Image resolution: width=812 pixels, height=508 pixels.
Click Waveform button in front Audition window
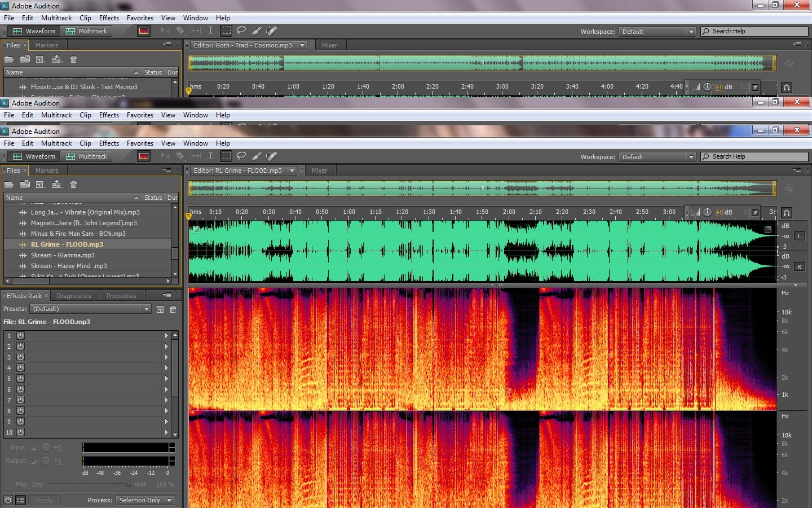click(x=34, y=156)
